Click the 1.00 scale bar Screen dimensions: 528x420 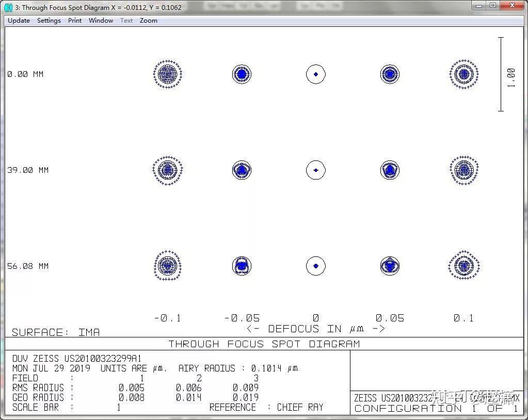click(501, 74)
